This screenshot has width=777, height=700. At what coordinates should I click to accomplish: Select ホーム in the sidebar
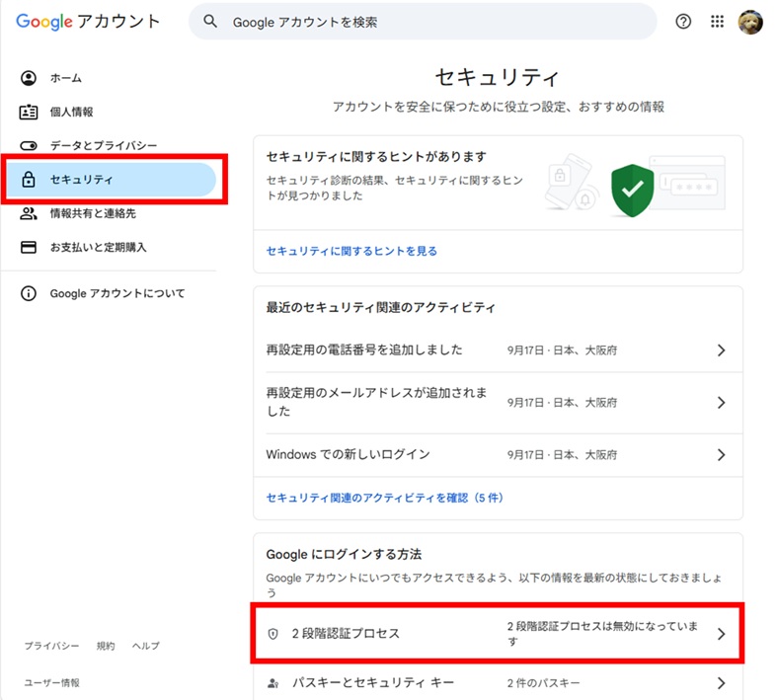(x=66, y=78)
